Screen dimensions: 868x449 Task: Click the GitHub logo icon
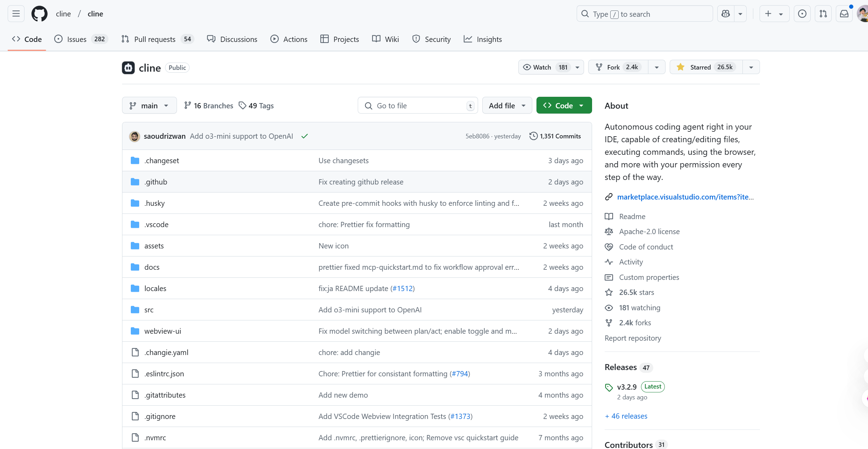tap(40, 14)
